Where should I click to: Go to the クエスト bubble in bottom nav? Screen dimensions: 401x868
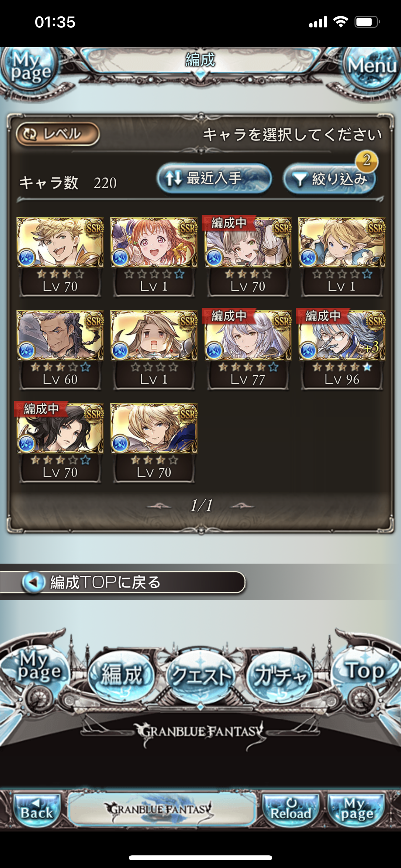(x=200, y=676)
